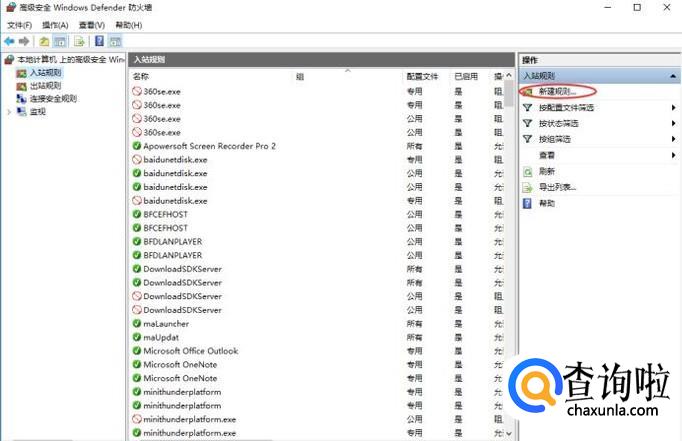Select 连接安全规则 in the console tree
The image size is (682, 441).
53,99
